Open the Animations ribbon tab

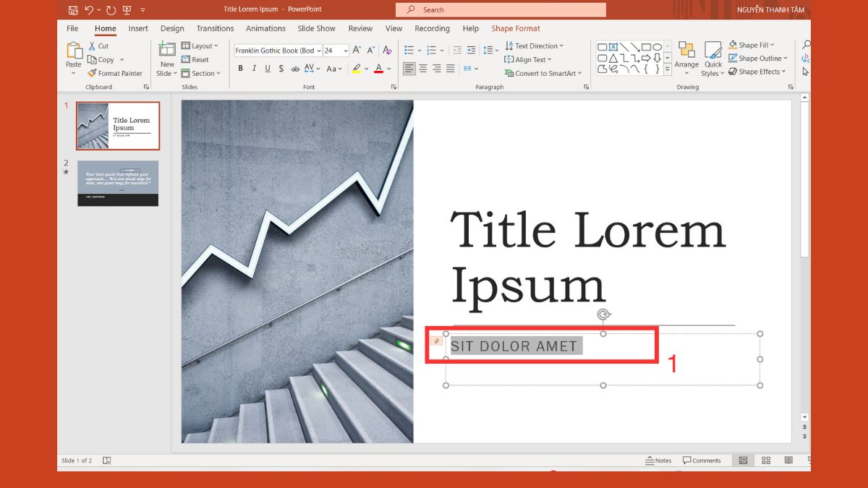pyautogui.click(x=265, y=28)
